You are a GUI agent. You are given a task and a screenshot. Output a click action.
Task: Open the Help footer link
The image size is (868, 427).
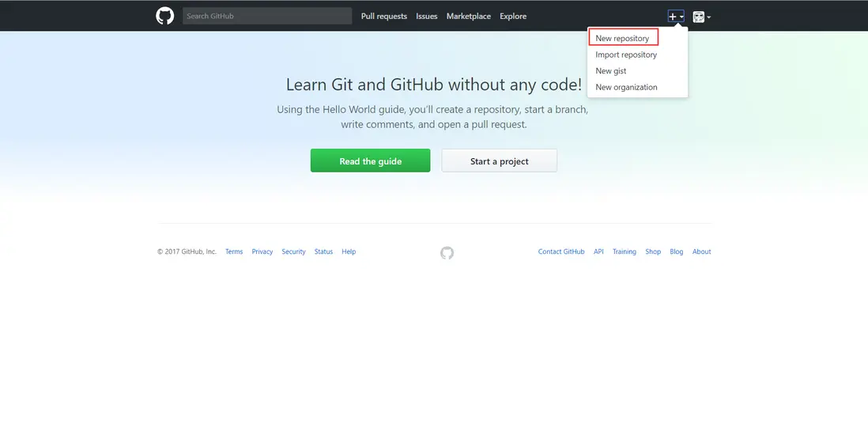click(349, 251)
